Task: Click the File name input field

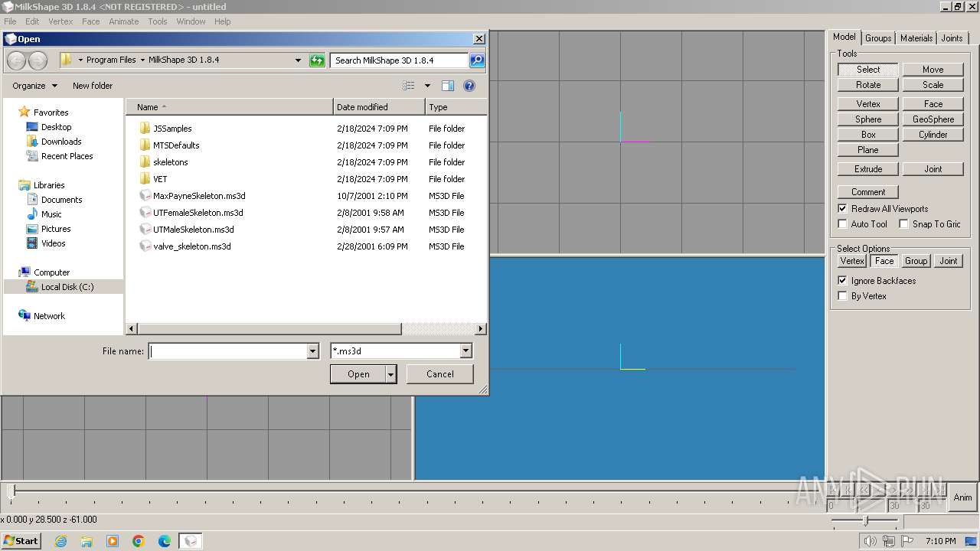Action: (228, 351)
